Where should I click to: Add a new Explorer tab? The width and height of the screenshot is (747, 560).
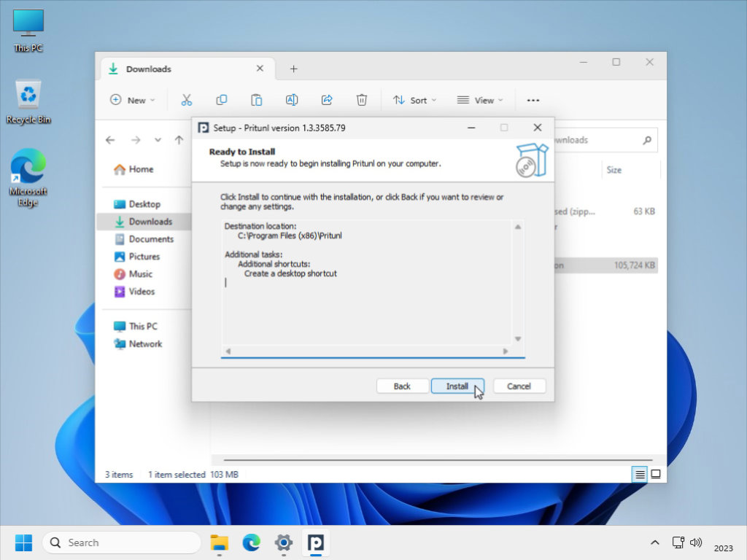coord(294,69)
